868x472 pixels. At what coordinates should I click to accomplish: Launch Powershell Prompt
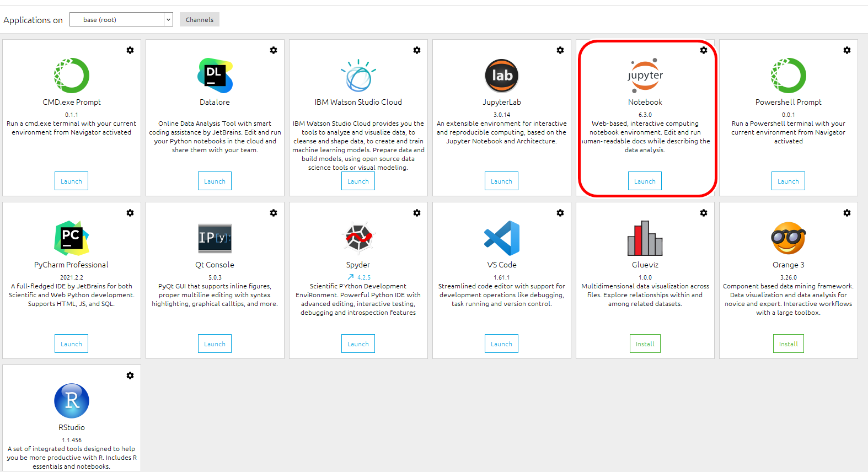pyautogui.click(x=789, y=181)
